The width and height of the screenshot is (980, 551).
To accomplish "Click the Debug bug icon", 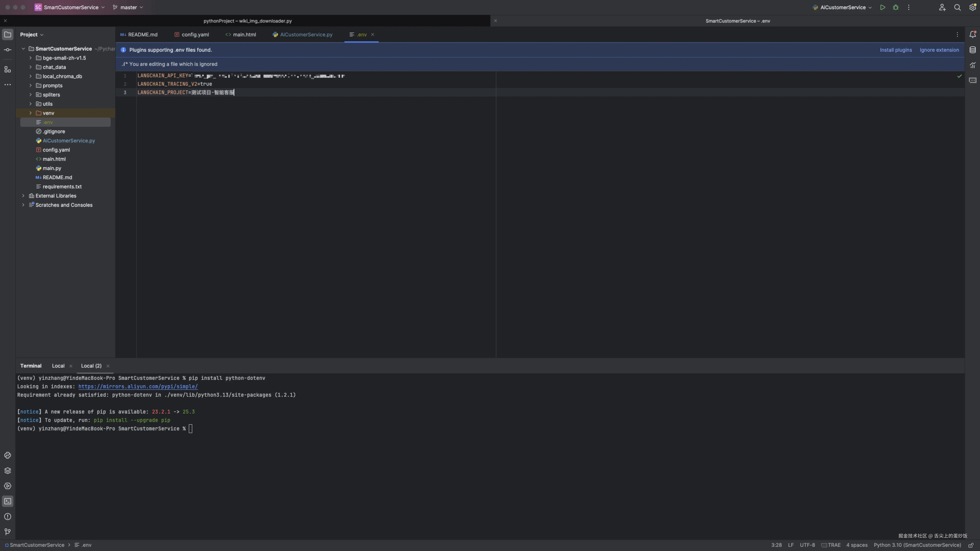I will (896, 7).
